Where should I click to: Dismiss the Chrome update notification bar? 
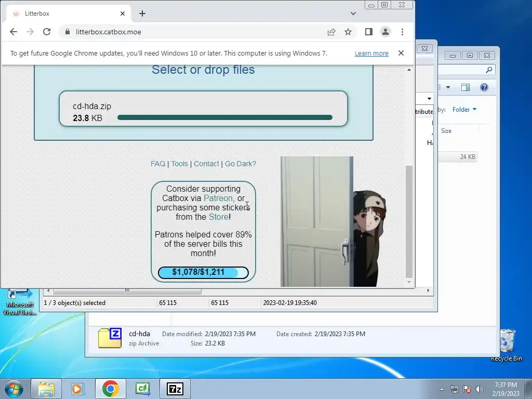tap(401, 54)
